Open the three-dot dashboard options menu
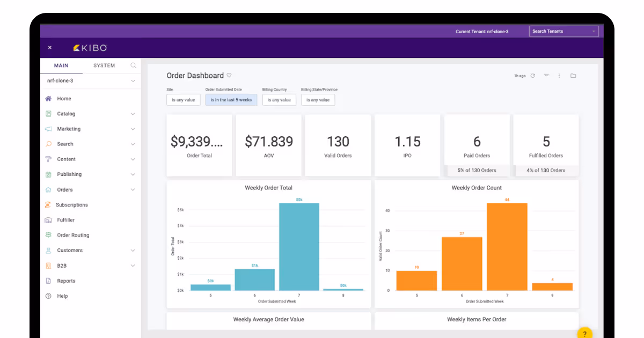Viewport: 644px width, 338px height. [559, 76]
